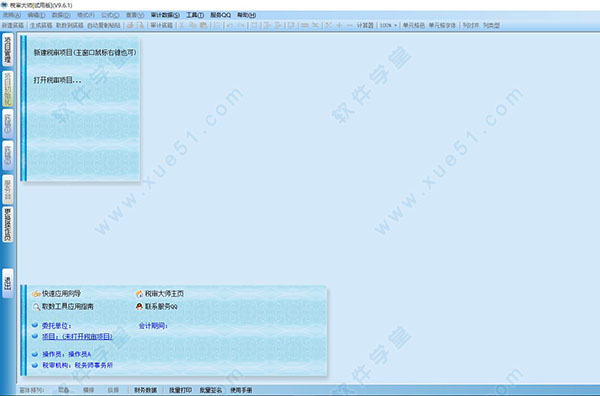Click 批量签名 in bottom bar
This screenshot has width=600, height=396.
click(x=211, y=390)
